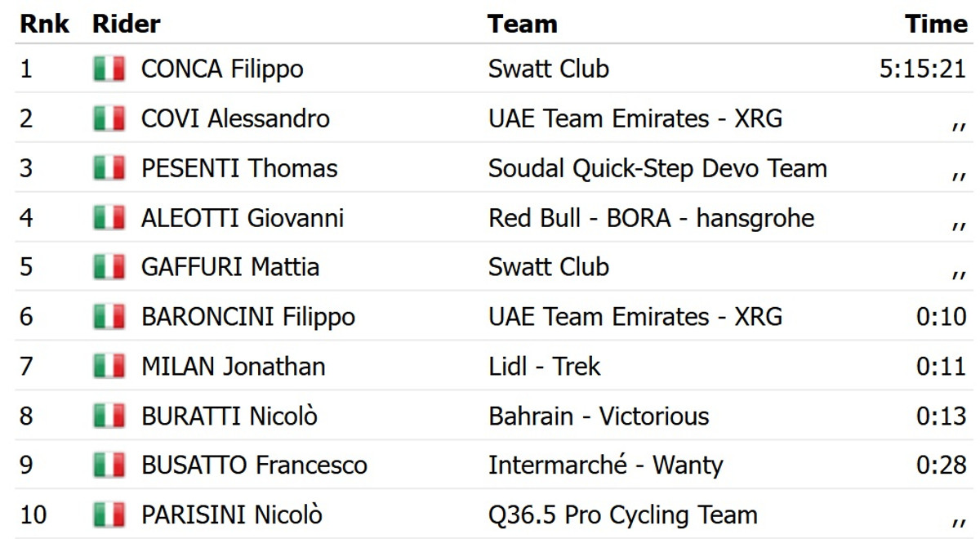This screenshot has height=539, width=980.
Task: Click the flag icon next to COVI Alessandro
Action: click(x=109, y=119)
